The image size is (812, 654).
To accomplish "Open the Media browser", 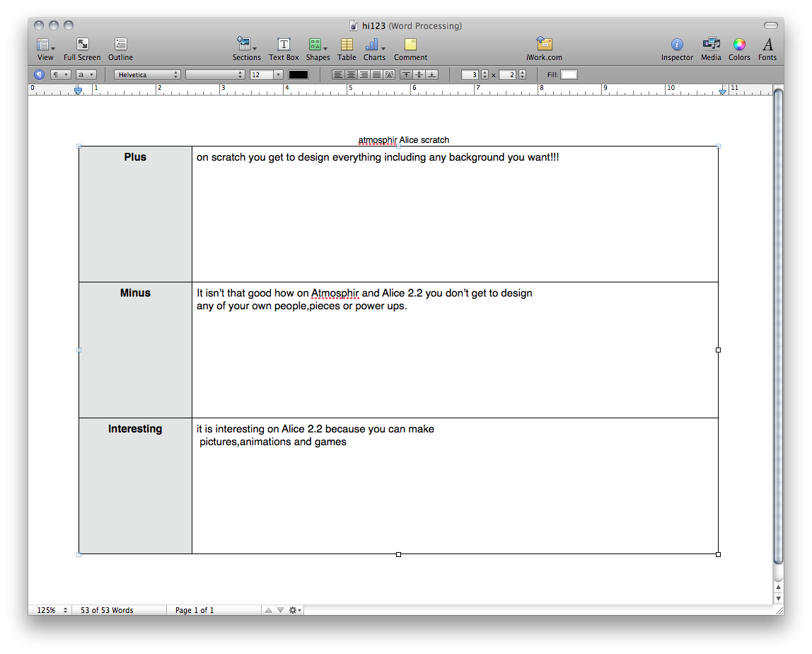I will point(711,50).
